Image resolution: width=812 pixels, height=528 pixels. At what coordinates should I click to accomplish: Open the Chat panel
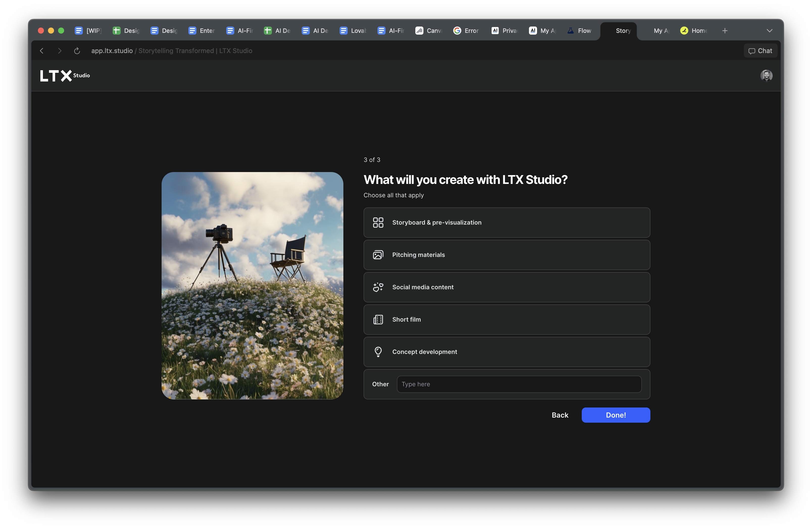pos(760,51)
